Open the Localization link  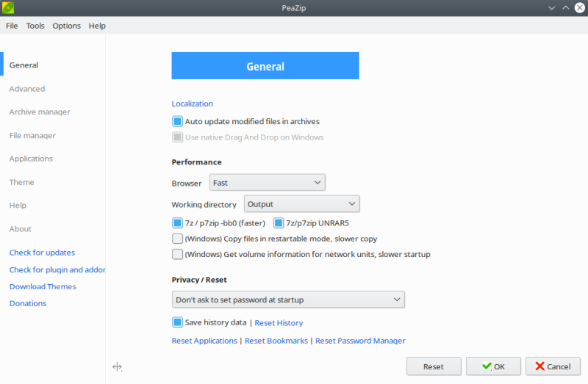pos(193,104)
